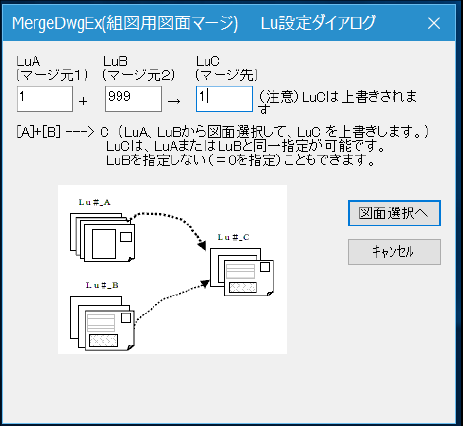Click the Lu#_A drawing stack icon

pos(102,237)
